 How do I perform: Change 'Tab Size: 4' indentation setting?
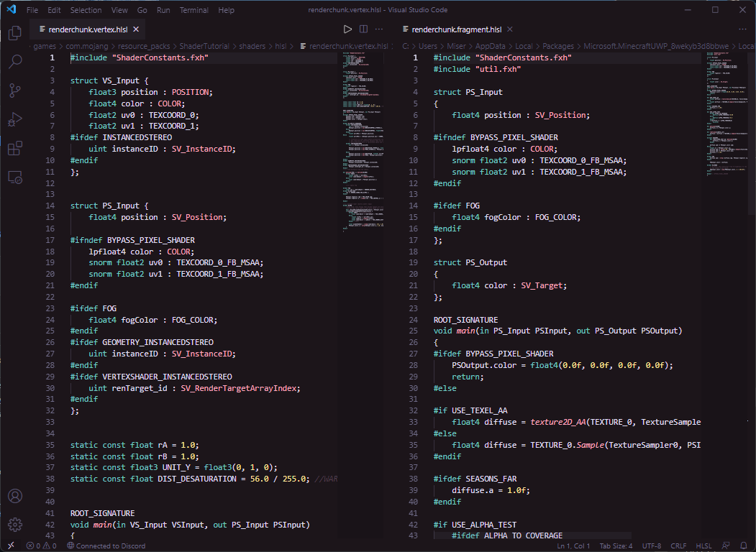[x=616, y=546]
